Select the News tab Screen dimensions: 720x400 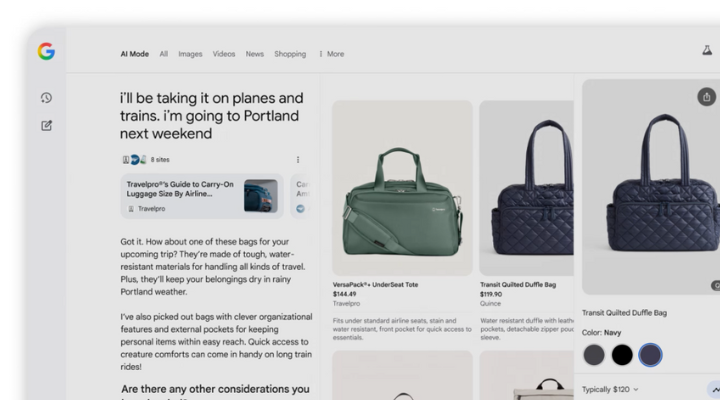[x=255, y=54]
